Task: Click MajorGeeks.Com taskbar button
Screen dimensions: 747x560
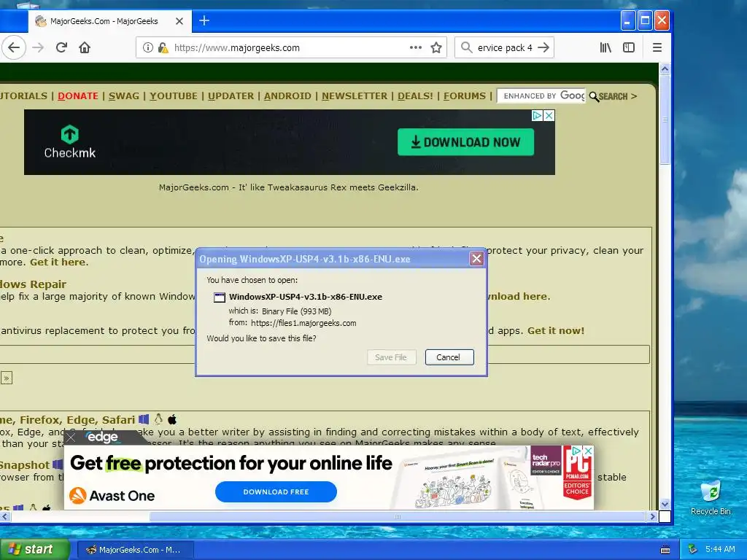Action: [x=135, y=550]
